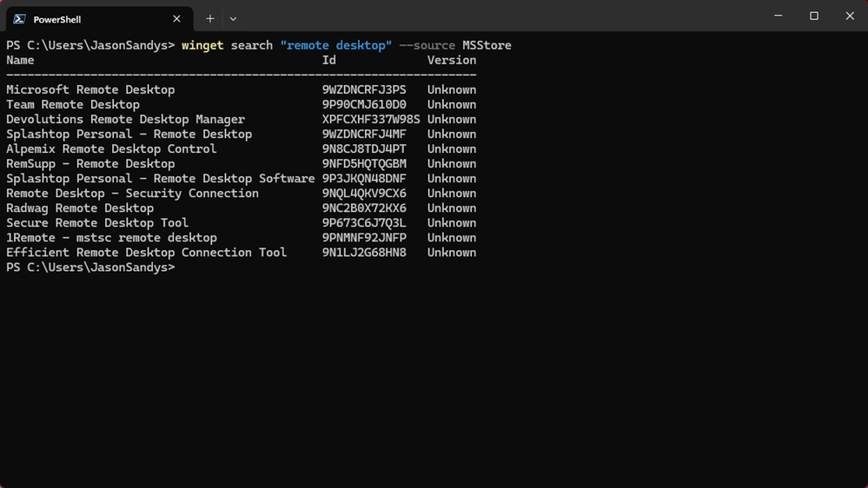The image size is (868, 488).
Task: Open the new tab profile dropdown
Action: tap(233, 19)
